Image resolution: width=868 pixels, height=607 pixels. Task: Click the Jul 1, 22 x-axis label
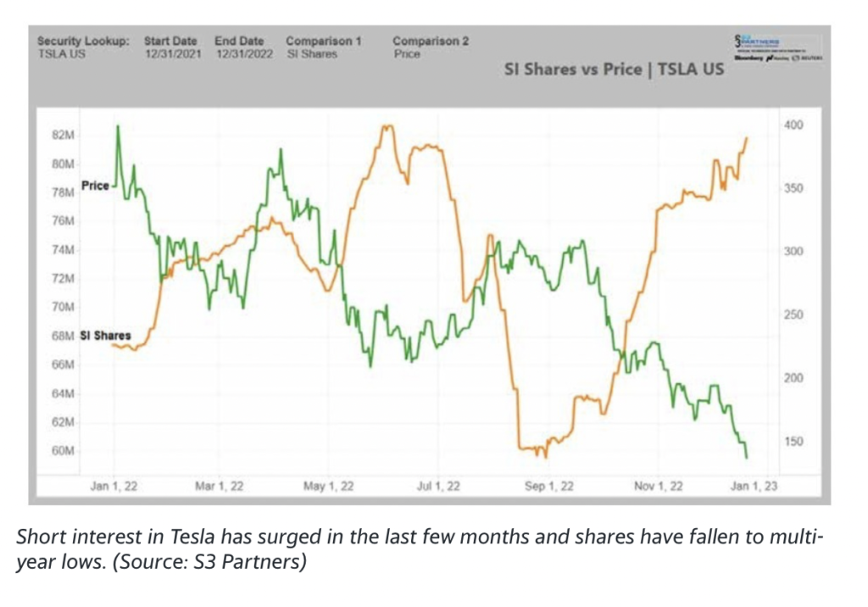tap(440, 487)
